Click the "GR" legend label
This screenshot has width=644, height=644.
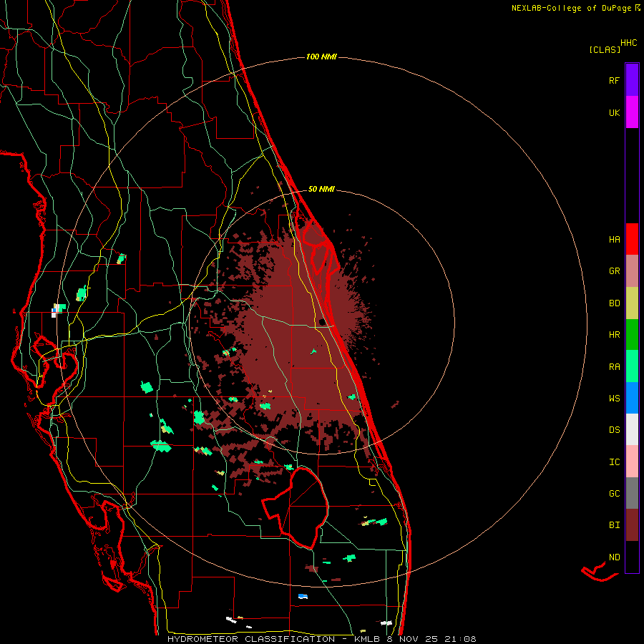(x=614, y=271)
